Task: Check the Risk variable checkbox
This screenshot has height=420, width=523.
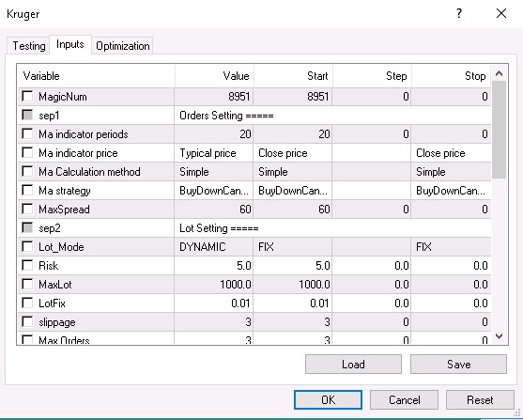Action: click(x=27, y=265)
